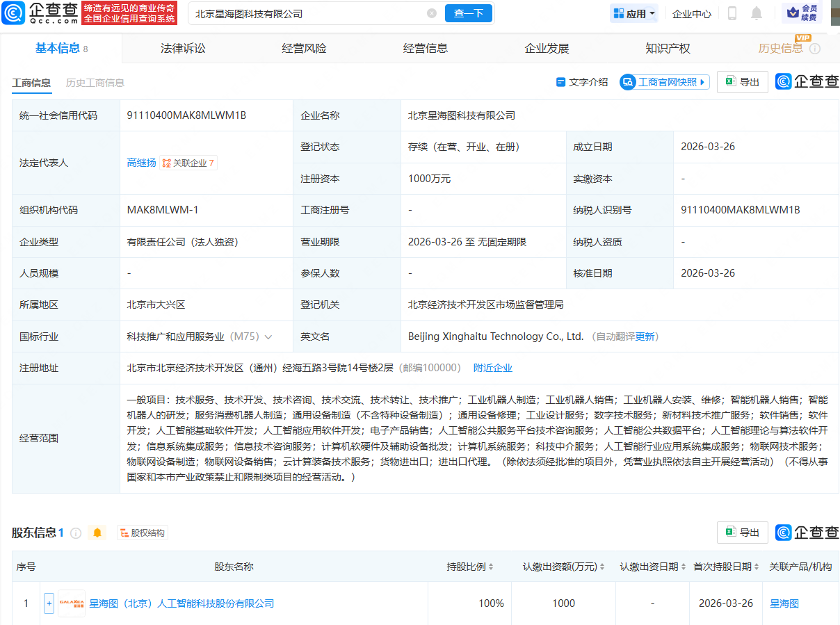Switch to the 法律诉讼 tab
Image resolution: width=840 pixels, height=625 pixels.
pyautogui.click(x=182, y=48)
